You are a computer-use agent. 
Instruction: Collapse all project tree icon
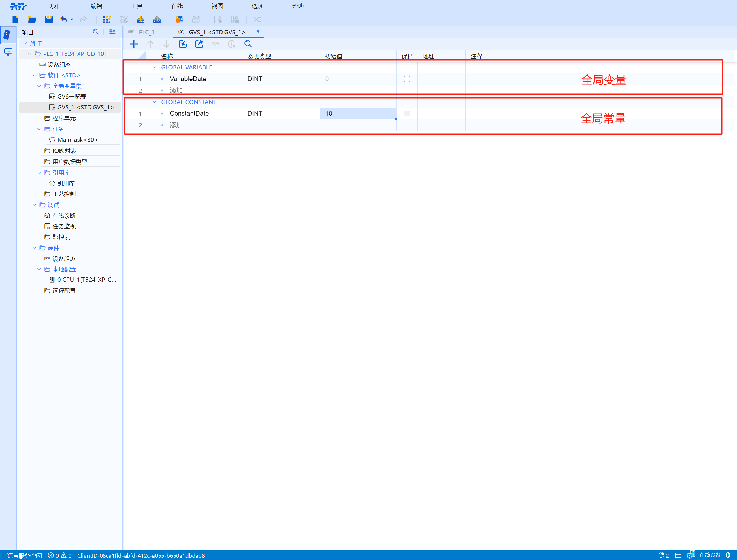pos(112,32)
